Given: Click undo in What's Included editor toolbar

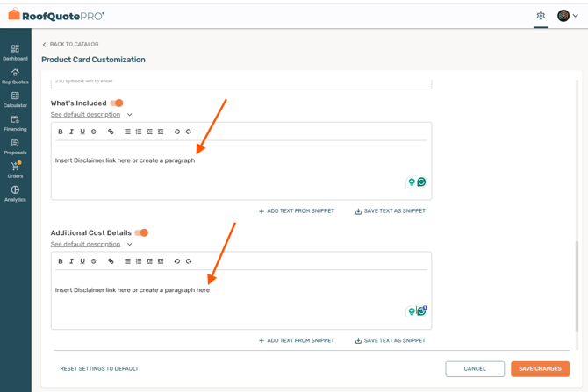Looking at the screenshot, I should 176,132.
